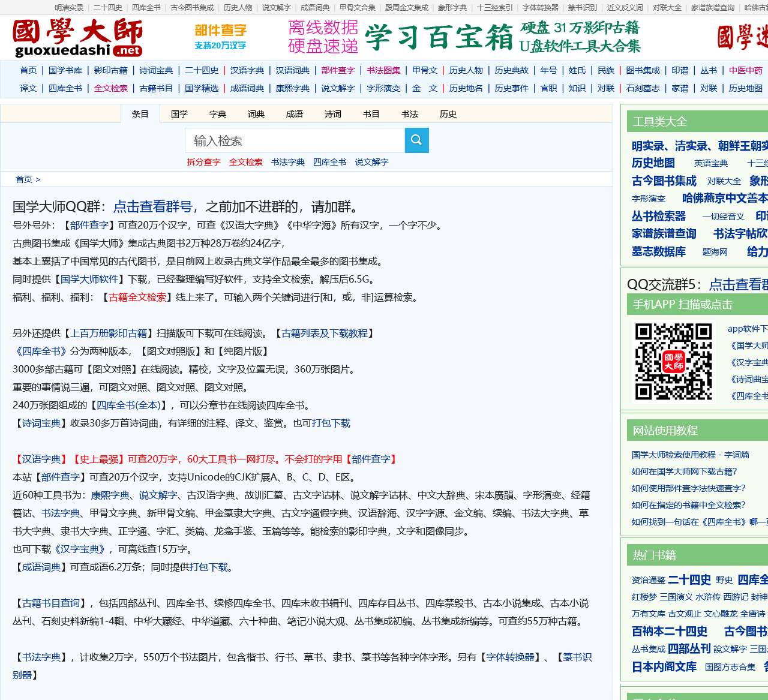Open 资治通鉴 in the 热门书籍 panel
The image size is (768, 700).
point(649,580)
